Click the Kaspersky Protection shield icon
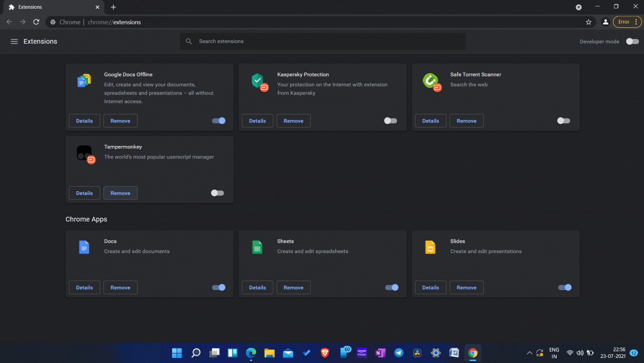 click(257, 80)
